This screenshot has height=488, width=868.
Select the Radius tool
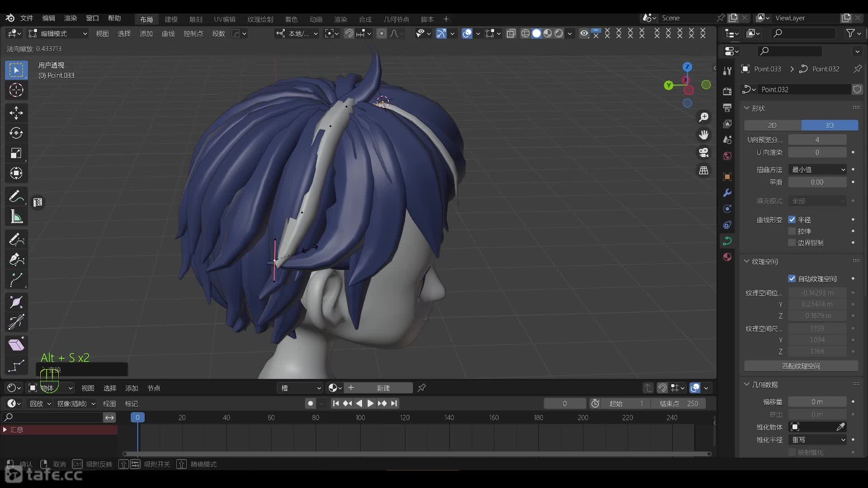click(x=16, y=302)
